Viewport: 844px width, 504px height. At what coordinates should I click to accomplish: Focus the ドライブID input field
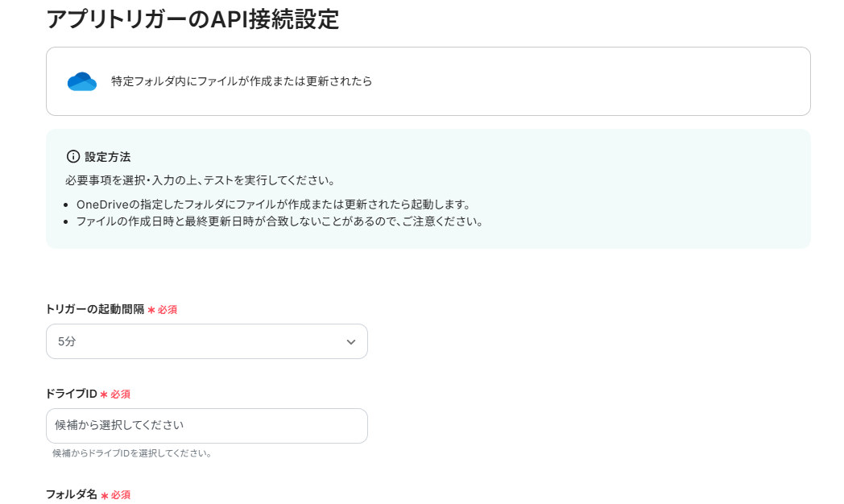tap(206, 425)
